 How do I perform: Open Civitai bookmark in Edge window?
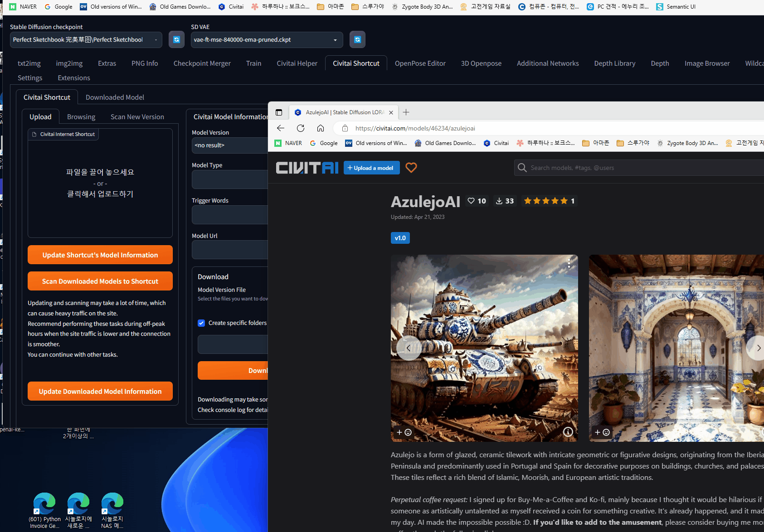point(496,143)
